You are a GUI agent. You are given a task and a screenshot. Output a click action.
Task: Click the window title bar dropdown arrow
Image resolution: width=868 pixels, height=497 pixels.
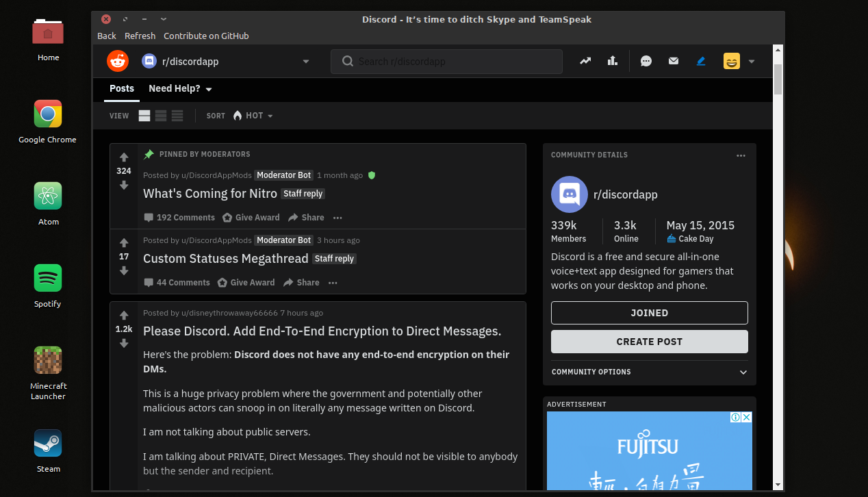[163, 19]
